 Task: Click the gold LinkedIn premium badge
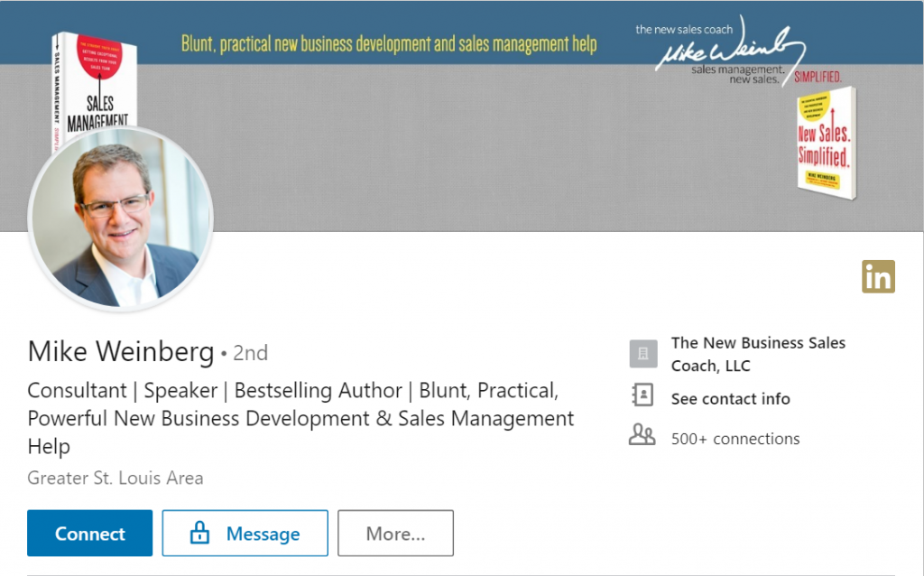tap(878, 276)
